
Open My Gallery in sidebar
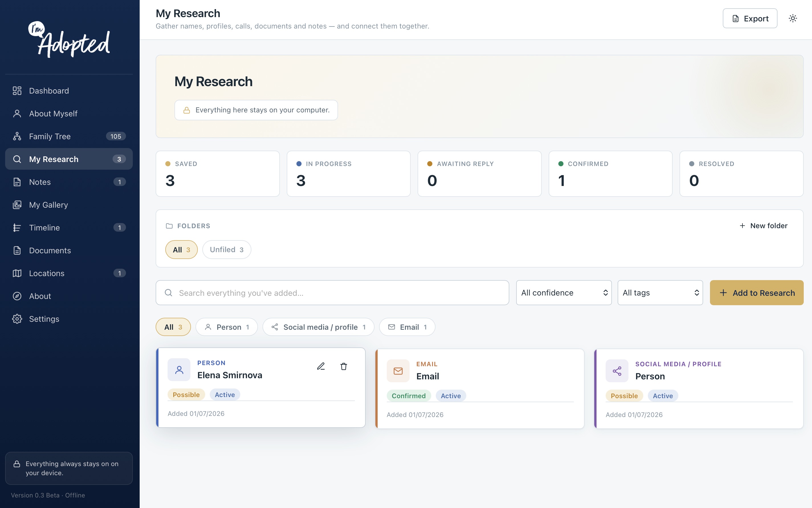pyautogui.click(x=69, y=205)
